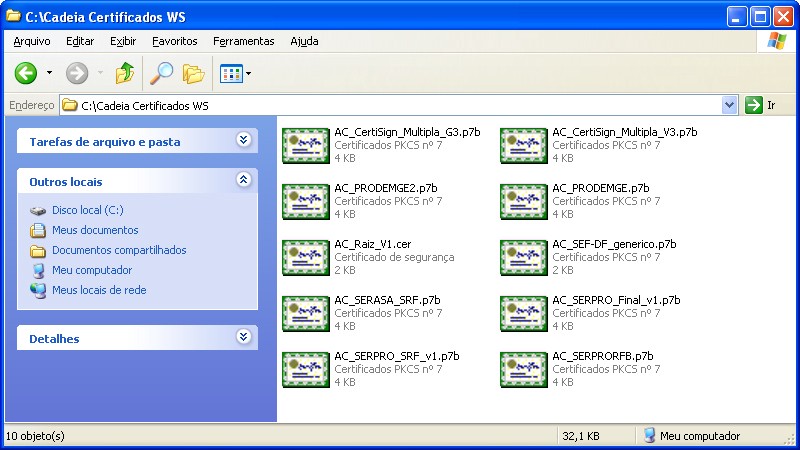The width and height of the screenshot is (800, 450).
Task: Select AC_CertiSign_Multipla_G3.p7b certificate icon
Action: pos(306,145)
